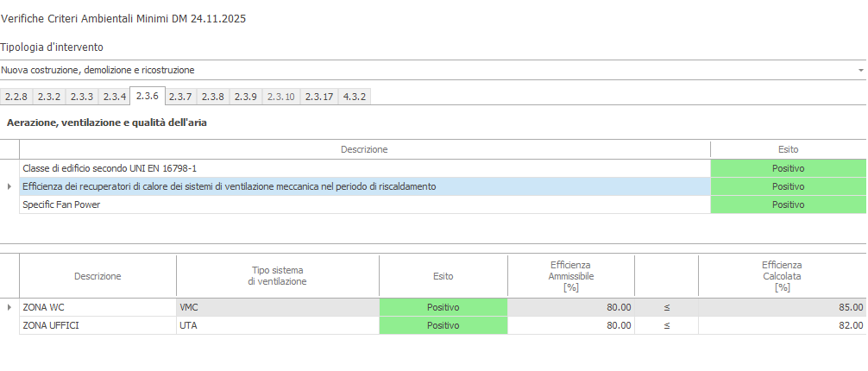Select the ZONA UFFICI row
The width and height of the screenshot is (868, 371).
pyautogui.click(x=97, y=325)
